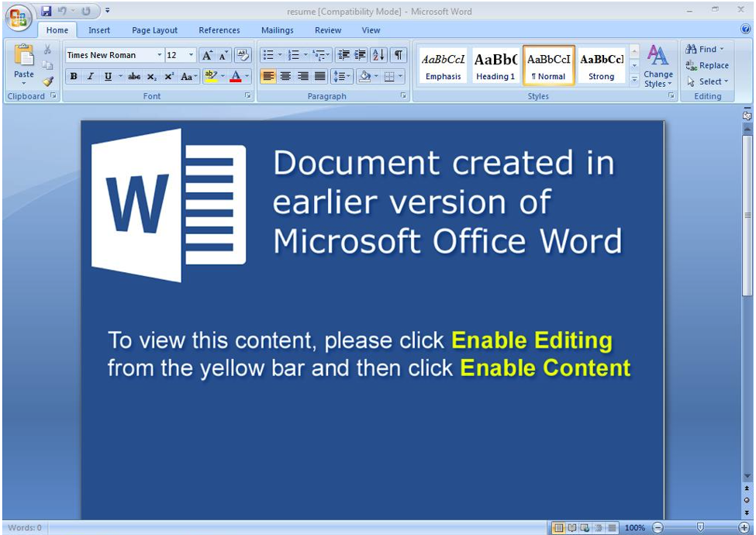756x535 pixels.
Task: Copy the selection to the clipboard
Action: (x=47, y=65)
